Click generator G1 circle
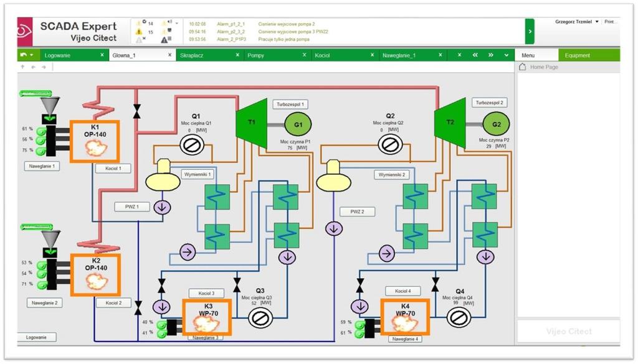Viewport: 638px width, 364px height. [298, 124]
